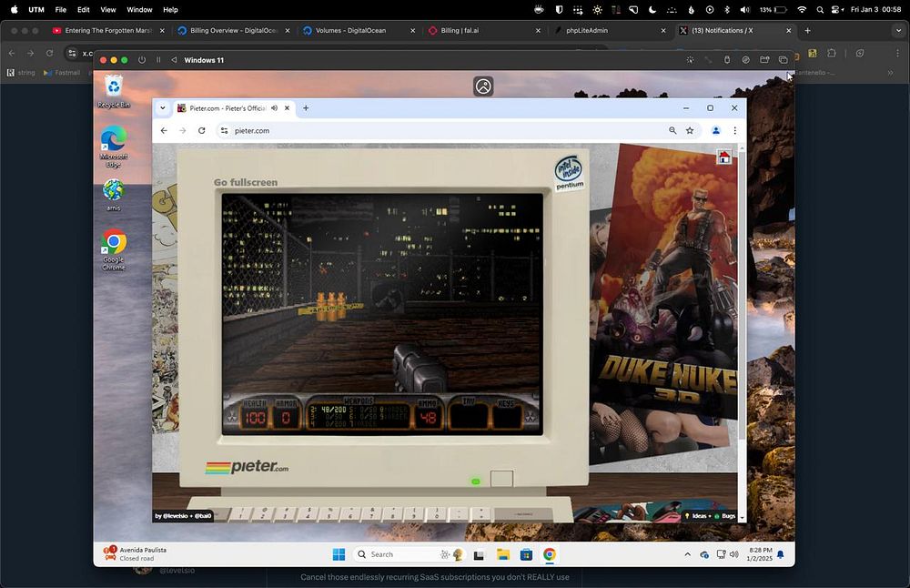Screen dimensions: 910x588
Task: Click the zoom magnifier in Chrome address bar
Action: pos(672,130)
